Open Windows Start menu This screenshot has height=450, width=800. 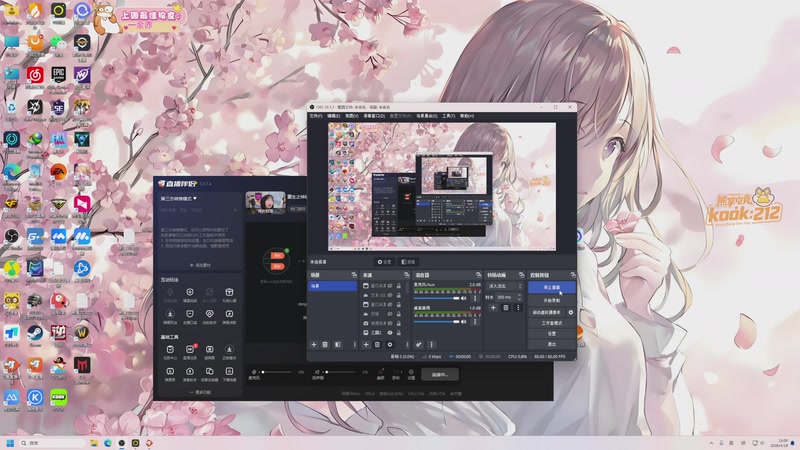pos(10,443)
